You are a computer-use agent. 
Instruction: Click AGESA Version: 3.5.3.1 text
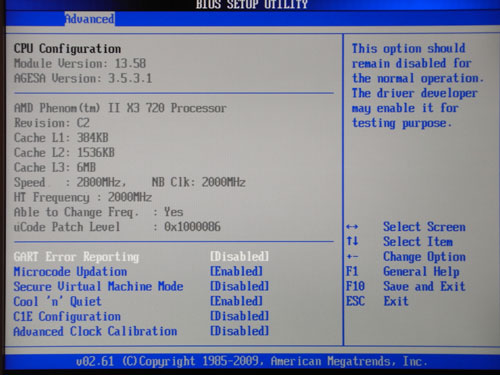coord(83,78)
